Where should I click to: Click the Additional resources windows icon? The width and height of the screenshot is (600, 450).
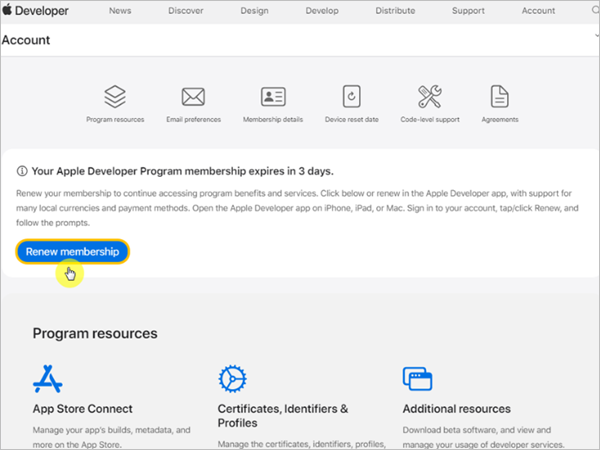tap(417, 379)
